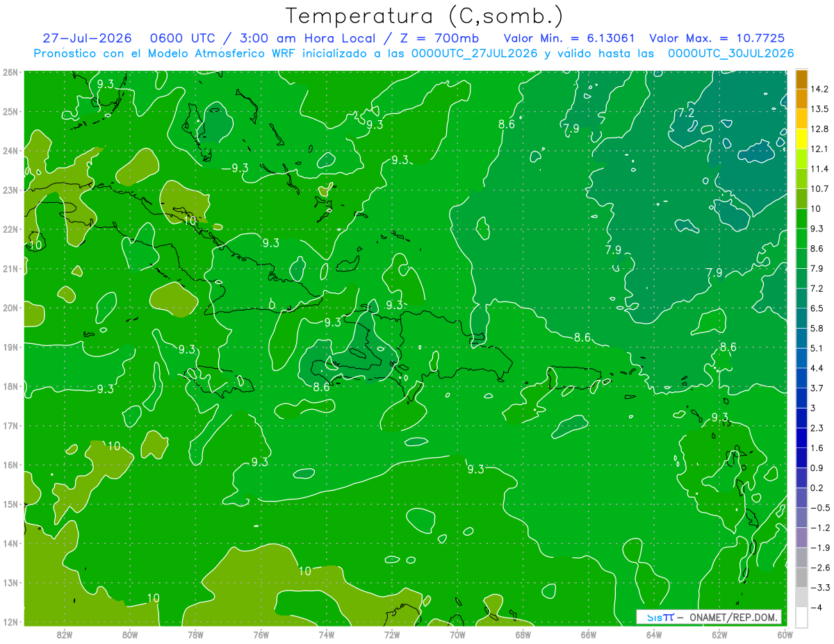The height and width of the screenshot is (644, 834).
Task: Click the "0000UTC_30JUL2026" valid-until time text
Action: (730, 53)
